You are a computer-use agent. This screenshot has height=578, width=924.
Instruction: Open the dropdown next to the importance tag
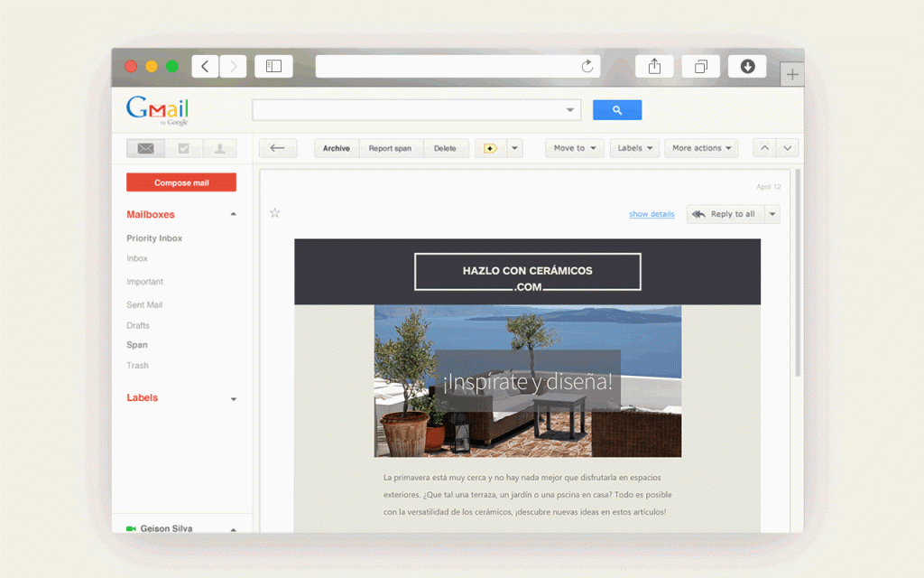tap(514, 149)
